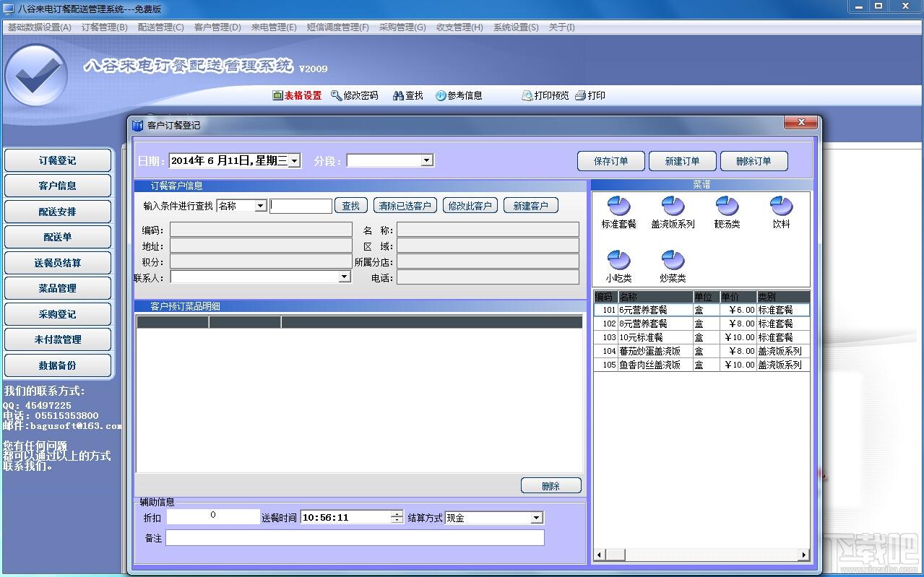Select the 番茄炒蛋盖浇饭 row

(701, 351)
